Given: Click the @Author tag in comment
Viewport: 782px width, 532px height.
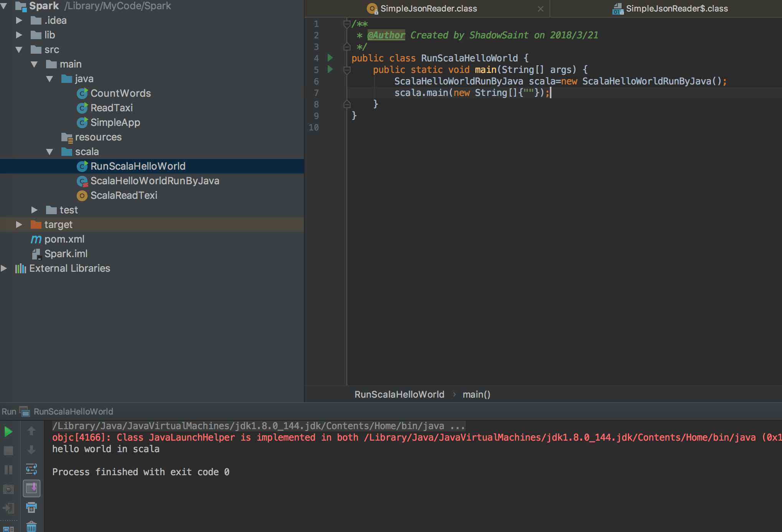Looking at the screenshot, I should click(386, 35).
